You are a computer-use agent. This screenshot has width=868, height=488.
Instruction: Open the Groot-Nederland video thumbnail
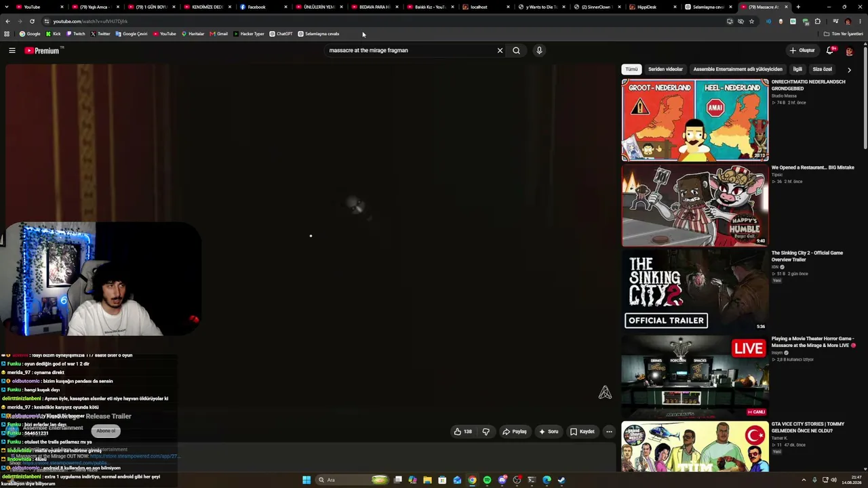695,120
